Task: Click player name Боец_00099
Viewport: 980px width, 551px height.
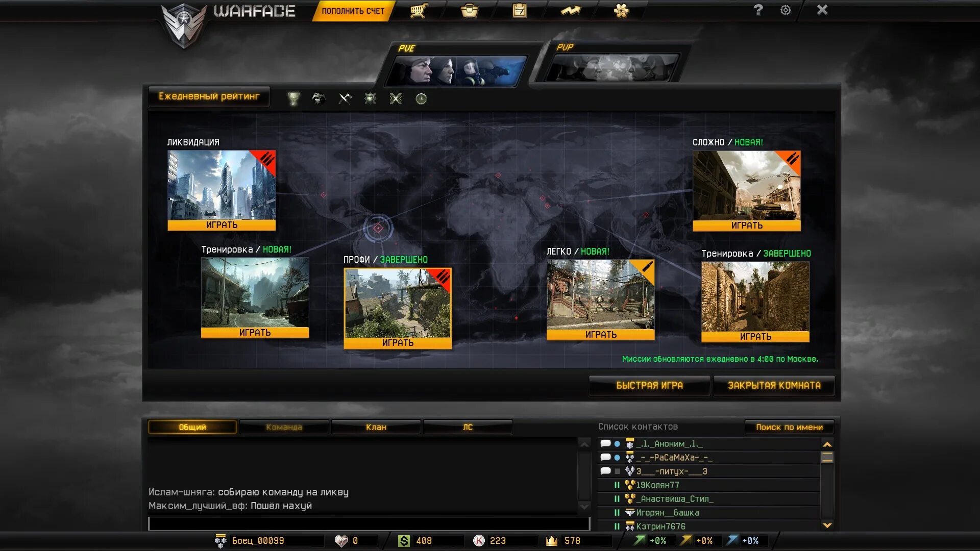Action: pos(258,541)
